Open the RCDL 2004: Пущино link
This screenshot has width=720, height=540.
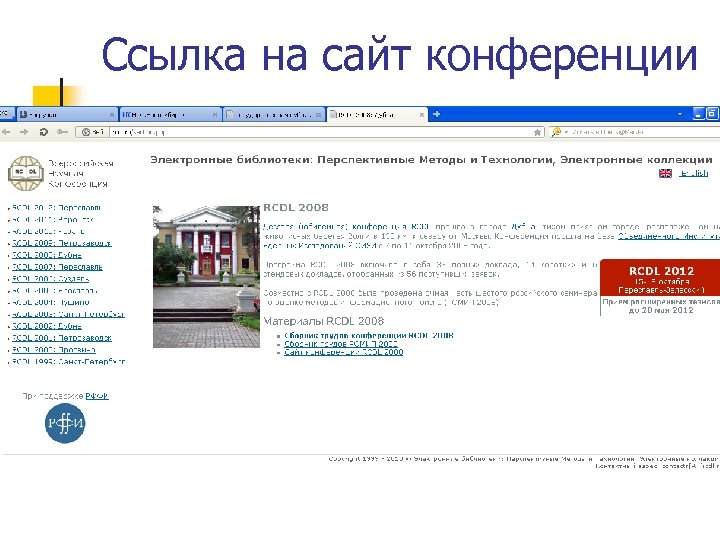51,303
